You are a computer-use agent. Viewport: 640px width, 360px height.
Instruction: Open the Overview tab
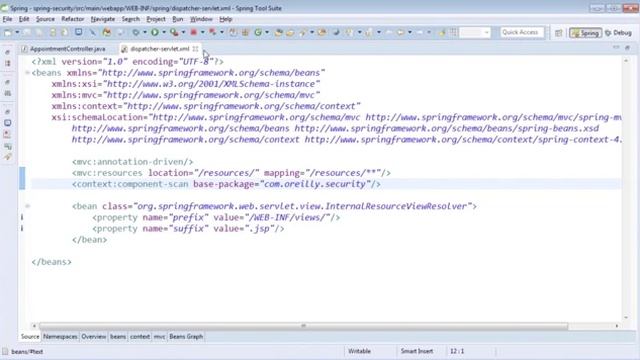click(93, 337)
